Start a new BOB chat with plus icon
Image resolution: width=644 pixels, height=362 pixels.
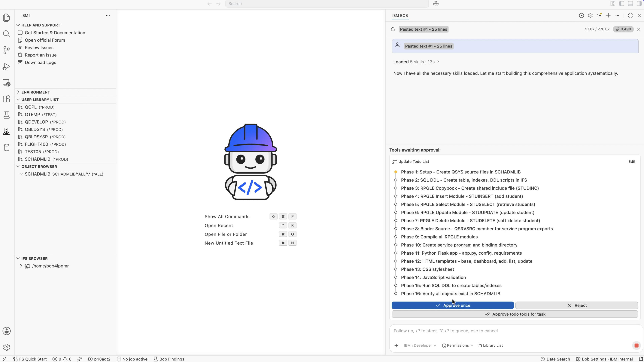point(608,16)
